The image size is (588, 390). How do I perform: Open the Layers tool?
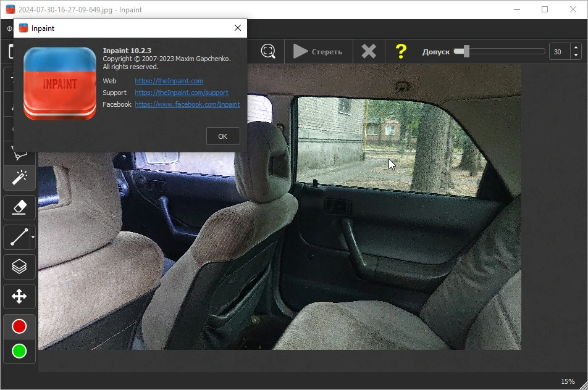[x=20, y=267]
